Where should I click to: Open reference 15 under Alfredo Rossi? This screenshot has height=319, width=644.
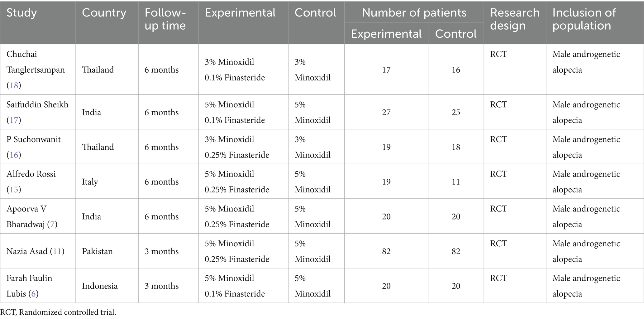[x=14, y=190]
